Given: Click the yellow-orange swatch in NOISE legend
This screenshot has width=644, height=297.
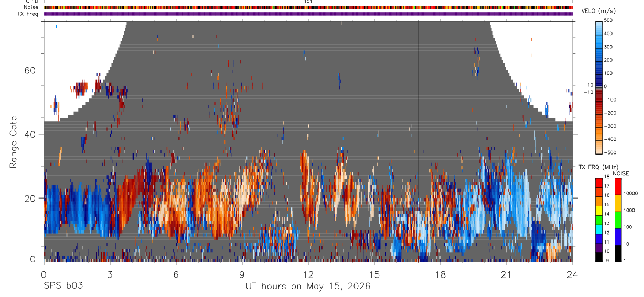Looking at the screenshot, I should click(618, 203).
